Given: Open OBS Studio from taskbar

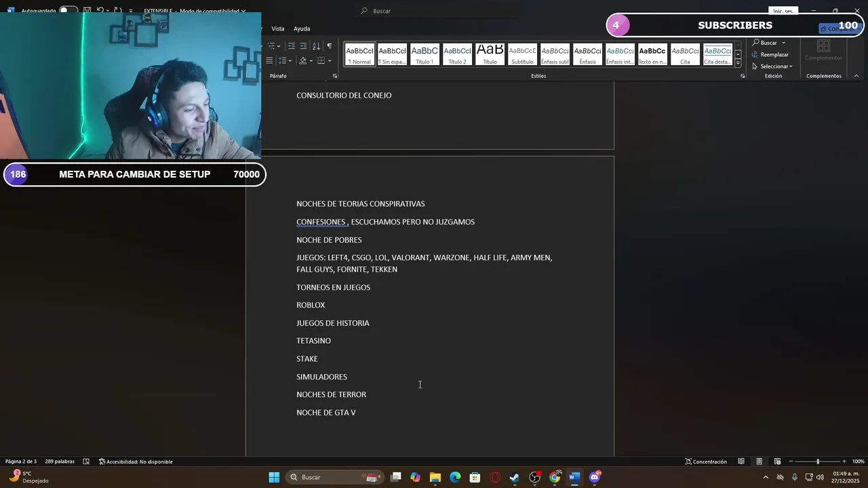Looking at the screenshot, I should pyautogui.click(x=534, y=477).
